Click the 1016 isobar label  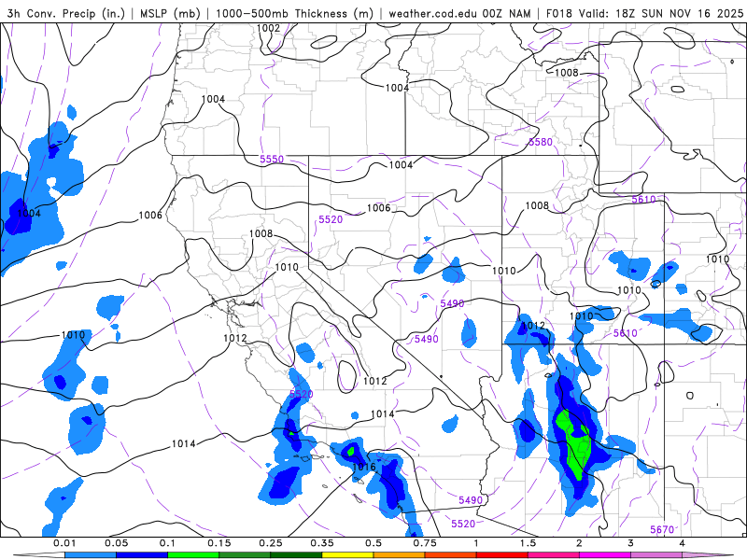[x=364, y=467]
